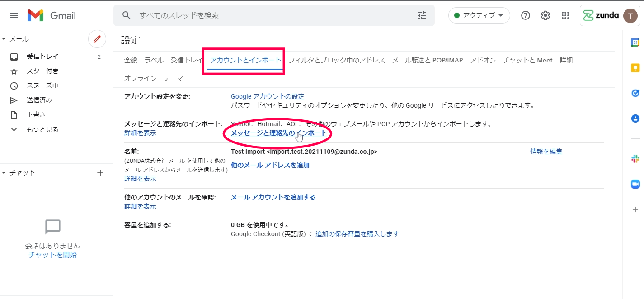
Task: Open the メール転送と POP/IMAP tab
Action: [x=428, y=60]
